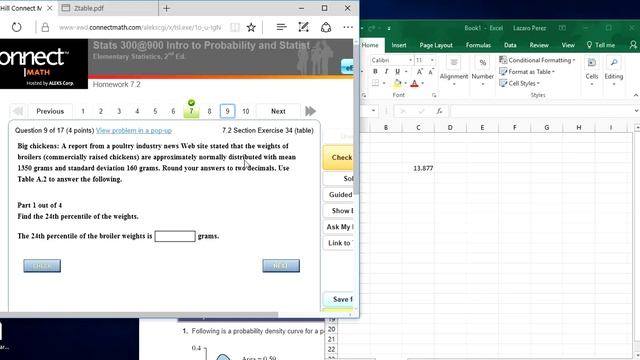Image resolution: width=640 pixels, height=360 pixels.
Task: Open the Cells group in Excel
Action: click(x=591, y=71)
